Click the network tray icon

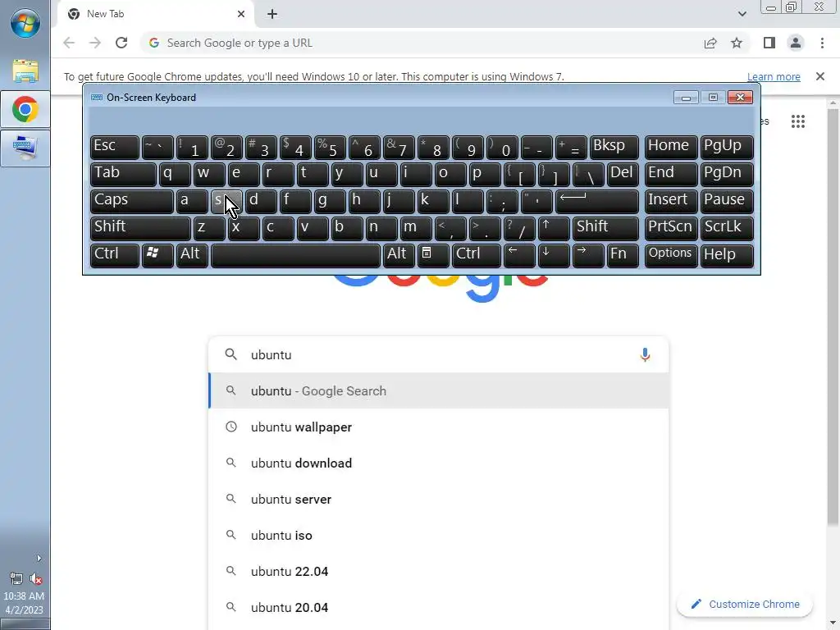coord(16,578)
